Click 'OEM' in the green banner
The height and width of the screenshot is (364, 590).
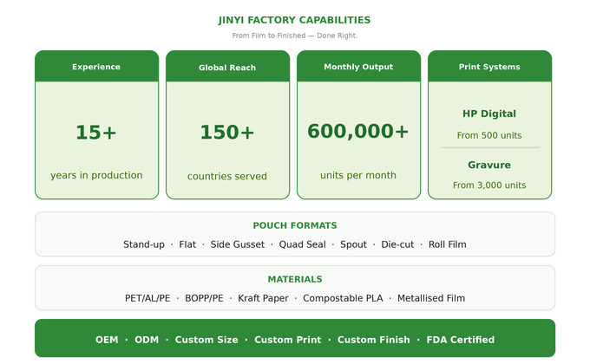coord(107,340)
